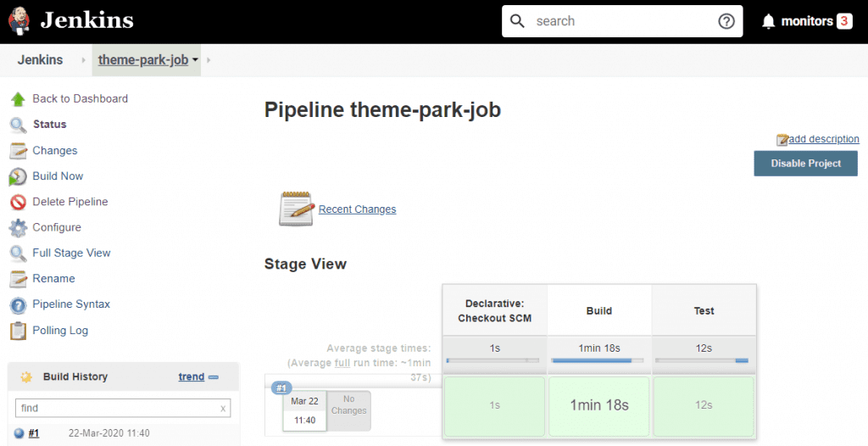Select Changes in the sidebar menu
Screen dimensions: 868x446
point(54,150)
